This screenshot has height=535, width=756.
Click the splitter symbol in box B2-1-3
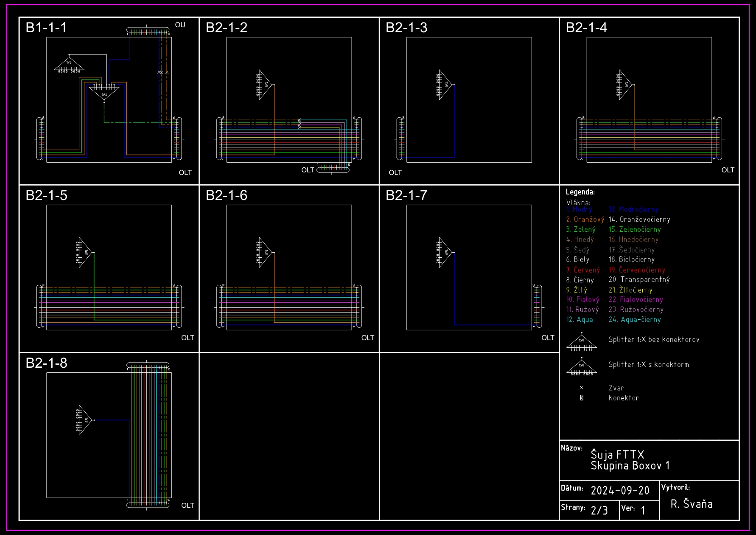[445, 85]
